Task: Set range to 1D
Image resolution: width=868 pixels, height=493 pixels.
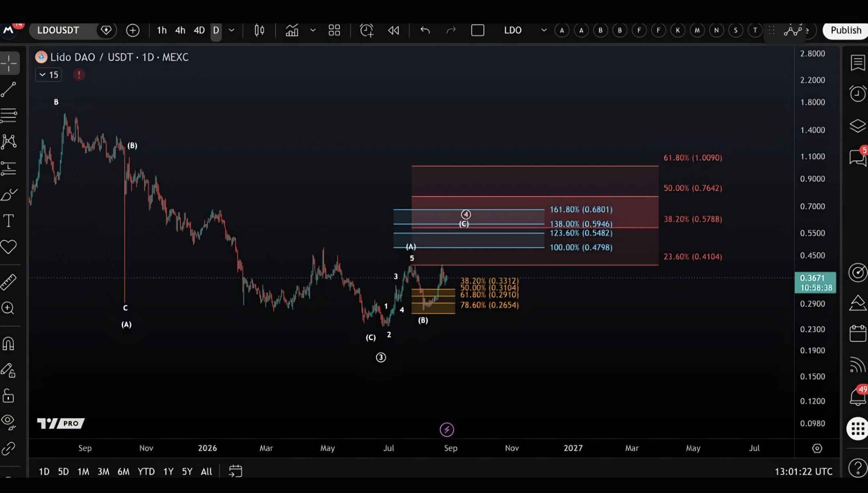Action: [x=44, y=471]
